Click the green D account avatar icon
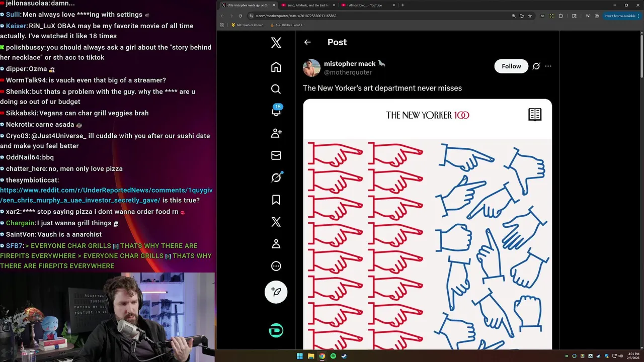This screenshot has width=644, height=362. (x=276, y=330)
